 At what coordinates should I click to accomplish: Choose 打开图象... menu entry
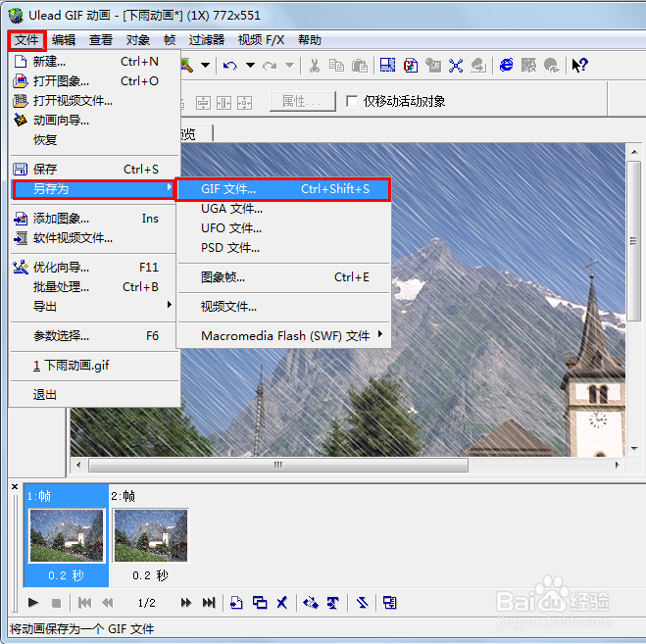pos(94,81)
